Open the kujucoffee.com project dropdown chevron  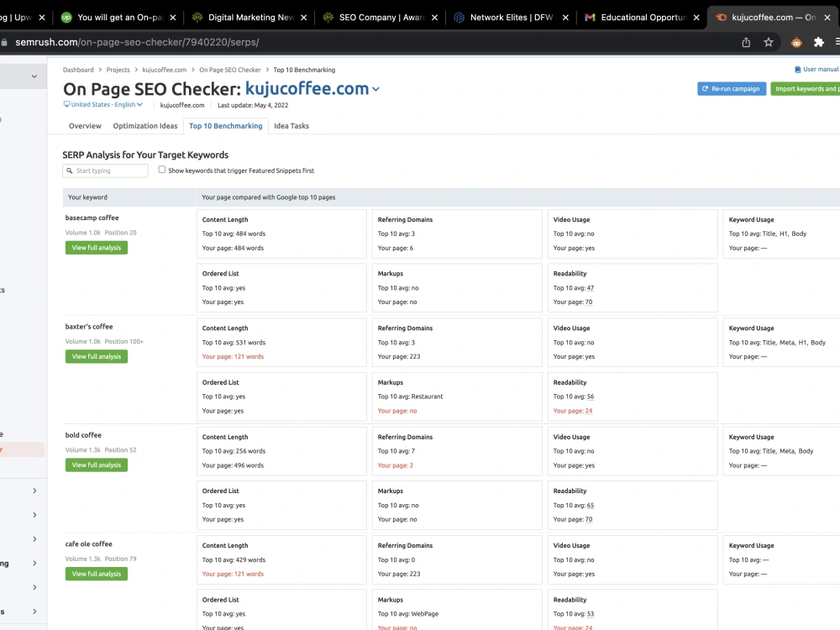pyautogui.click(x=376, y=90)
